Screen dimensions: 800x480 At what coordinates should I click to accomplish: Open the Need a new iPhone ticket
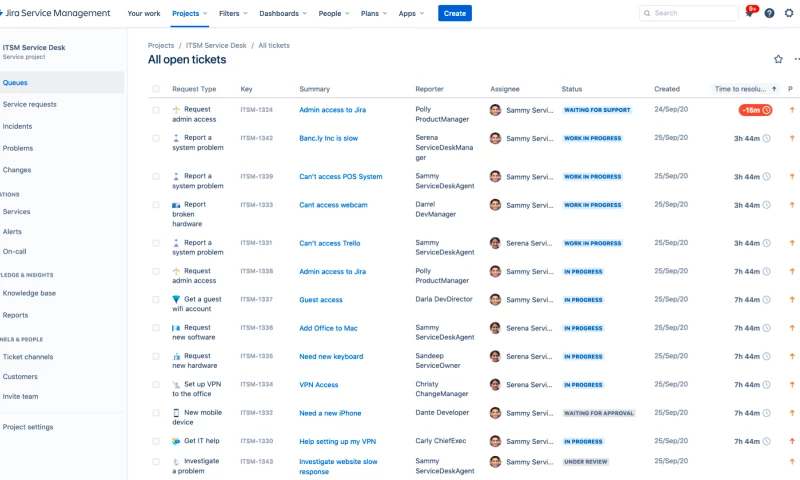[x=330, y=413]
